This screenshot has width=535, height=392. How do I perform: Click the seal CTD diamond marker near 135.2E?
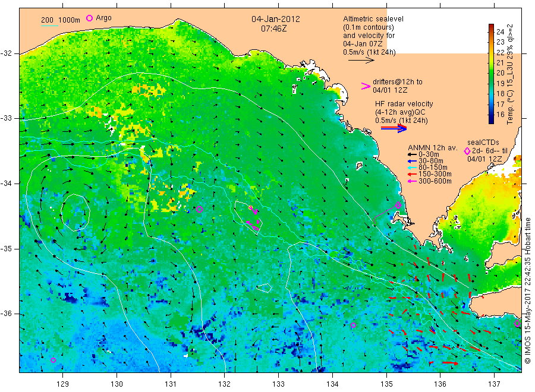398,205
